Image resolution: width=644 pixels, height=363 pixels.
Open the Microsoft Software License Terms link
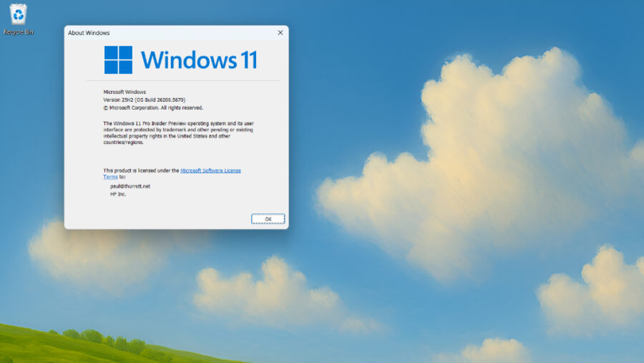pos(210,170)
